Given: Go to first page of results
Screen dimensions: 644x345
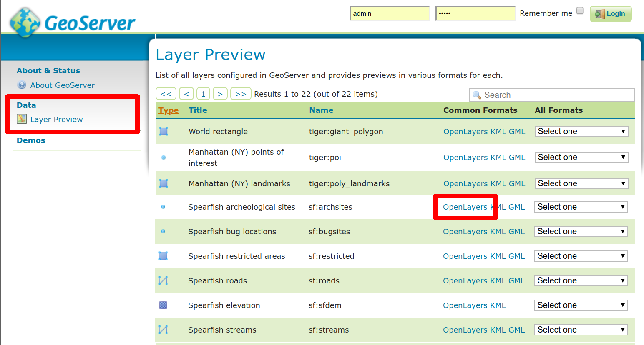Looking at the screenshot, I should tap(166, 94).
